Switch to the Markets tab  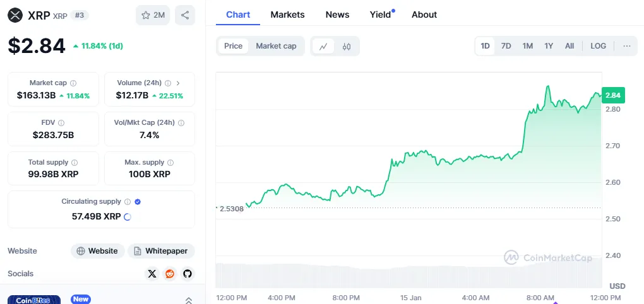[287, 15]
